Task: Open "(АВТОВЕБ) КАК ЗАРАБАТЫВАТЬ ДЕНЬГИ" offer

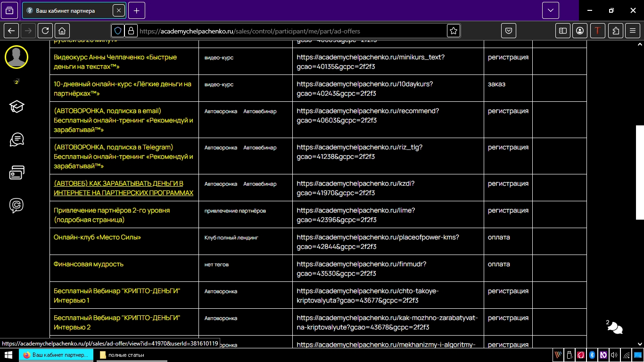Action: click(x=124, y=188)
